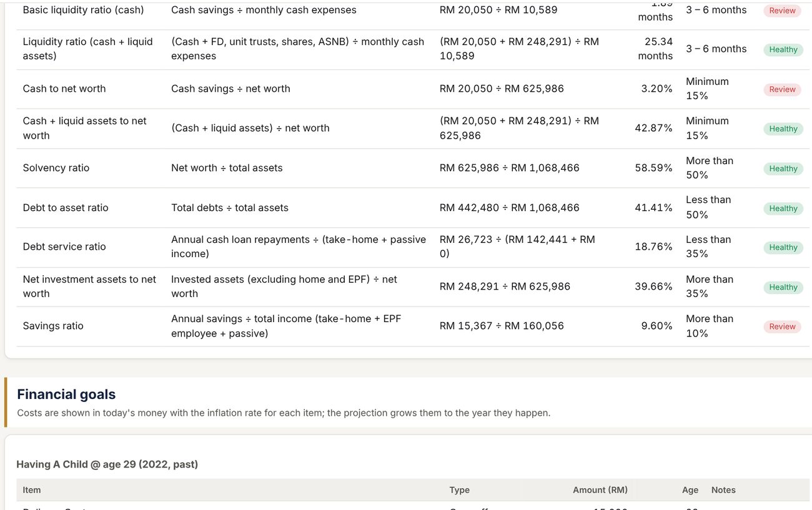
Task: Click the formula "Total debts ÷ total assets"
Action: [x=230, y=208]
